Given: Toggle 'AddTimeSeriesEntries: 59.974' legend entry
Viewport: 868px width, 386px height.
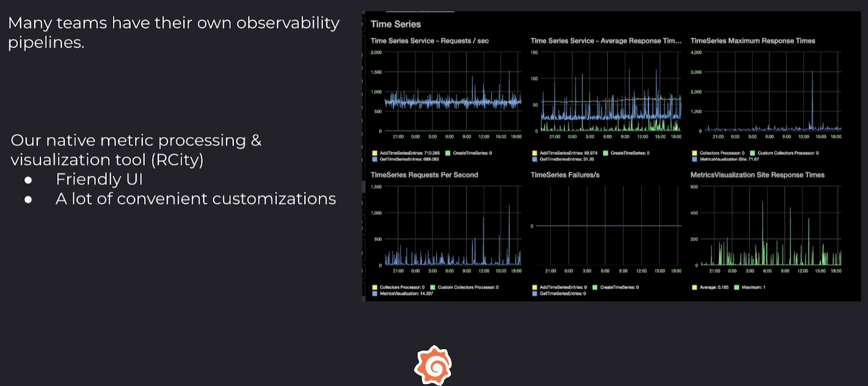Looking at the screenshot, I should pyautogui.click(x=564, y=153).
